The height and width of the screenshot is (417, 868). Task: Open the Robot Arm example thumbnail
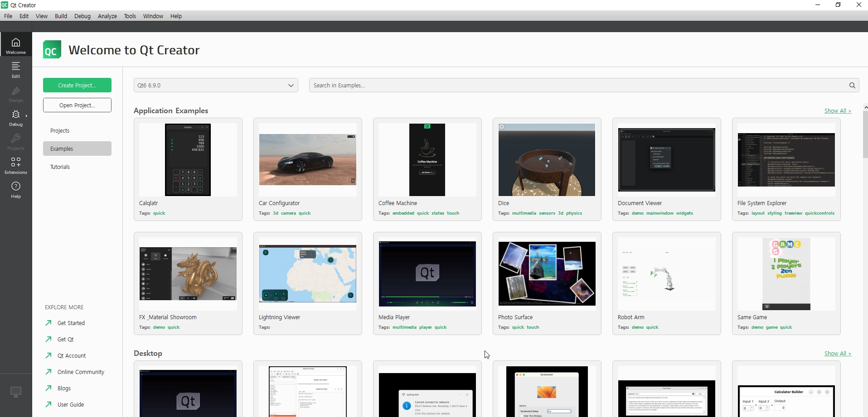[667, 274]
